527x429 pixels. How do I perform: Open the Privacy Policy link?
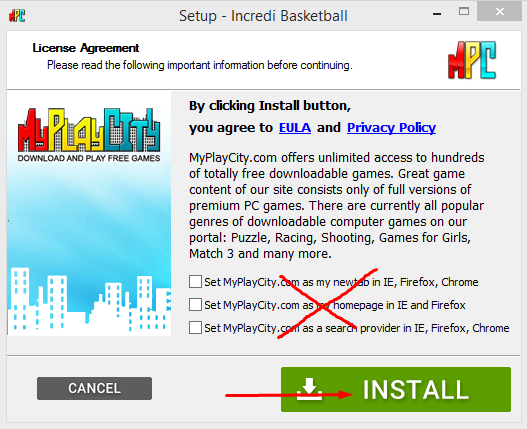pyautogui.click(x=391, y=128)
